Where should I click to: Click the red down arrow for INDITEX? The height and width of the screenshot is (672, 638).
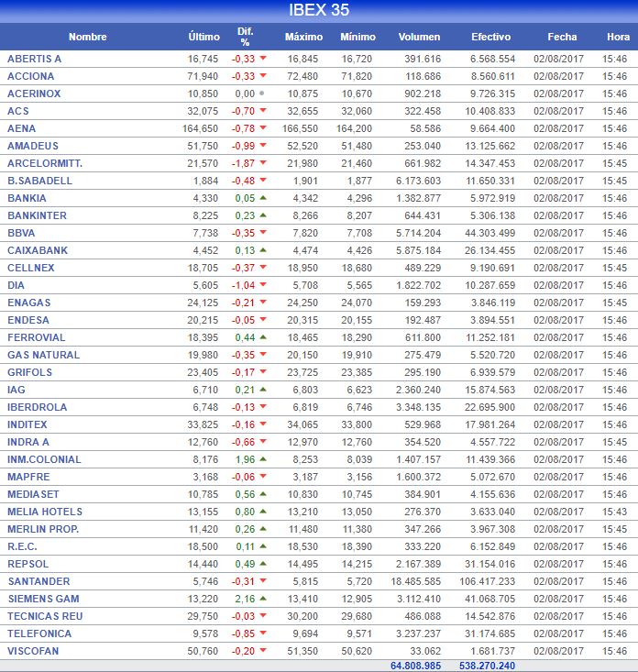coord(263,424)
